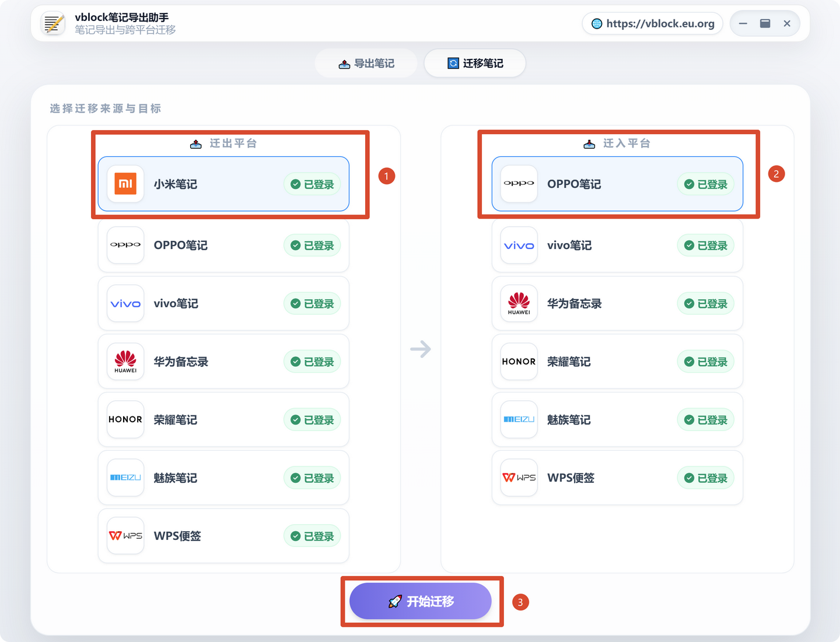Maximize the vblock window
This screenshot has height=642, width=840.
point(765,23)
